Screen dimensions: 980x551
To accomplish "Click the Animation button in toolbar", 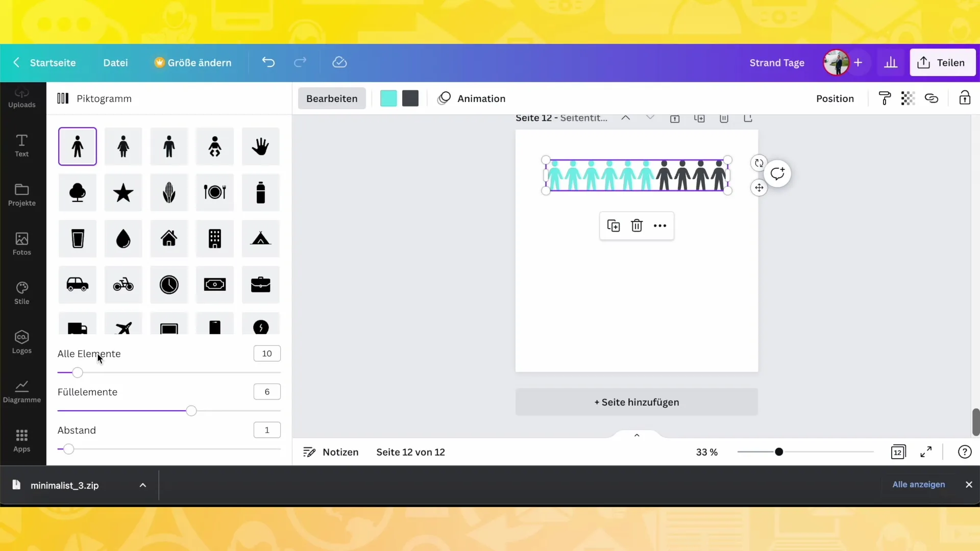I will [473, 98].
